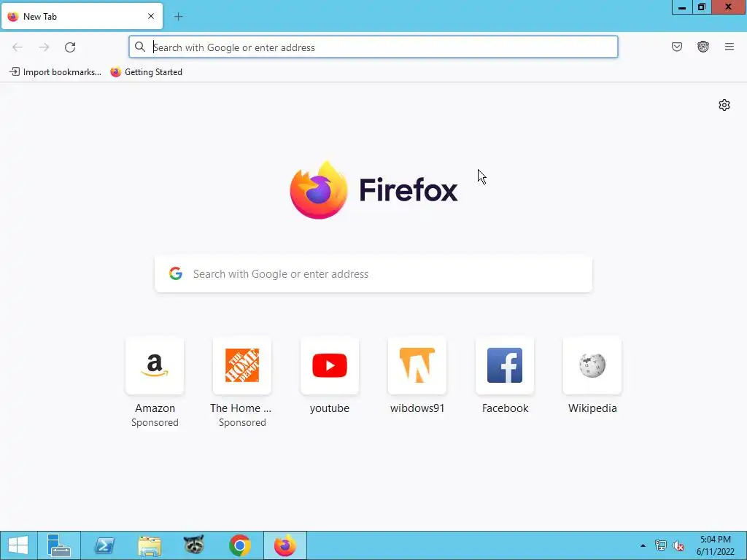The height and width of the screenshot is (560, 747).
Task: Open File Explorer from taskbar
Action: point(150,545)
